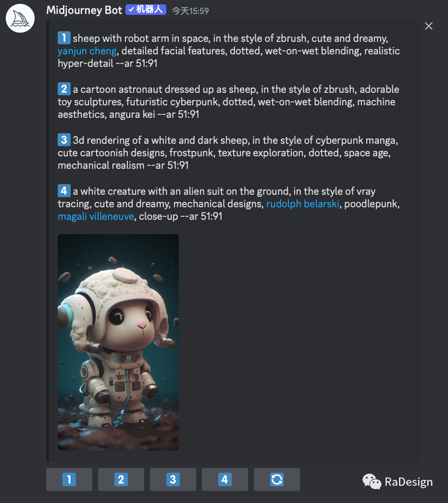The image size is (448, 503).
Task: Open the magali villeneuve link
Action: point(96,216)
